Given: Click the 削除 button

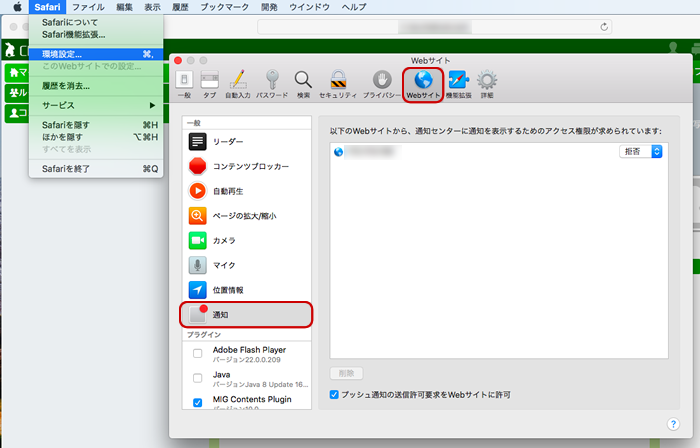Looking at the screenshot, I should [x=346, y=373].
